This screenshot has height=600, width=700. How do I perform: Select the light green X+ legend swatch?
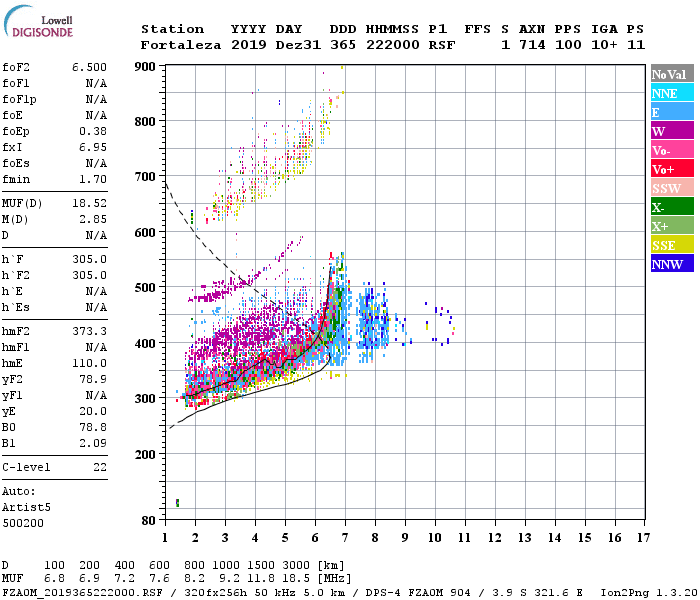pos(672,226)
